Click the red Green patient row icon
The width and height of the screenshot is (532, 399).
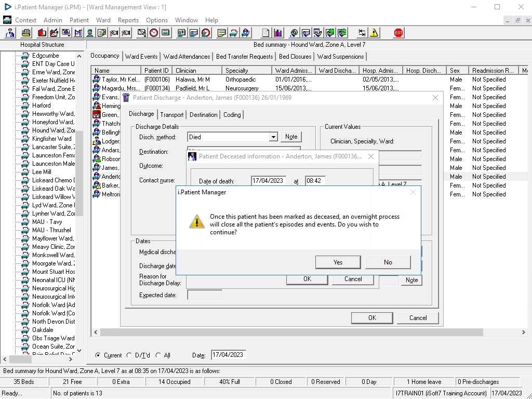coord(96,115)
